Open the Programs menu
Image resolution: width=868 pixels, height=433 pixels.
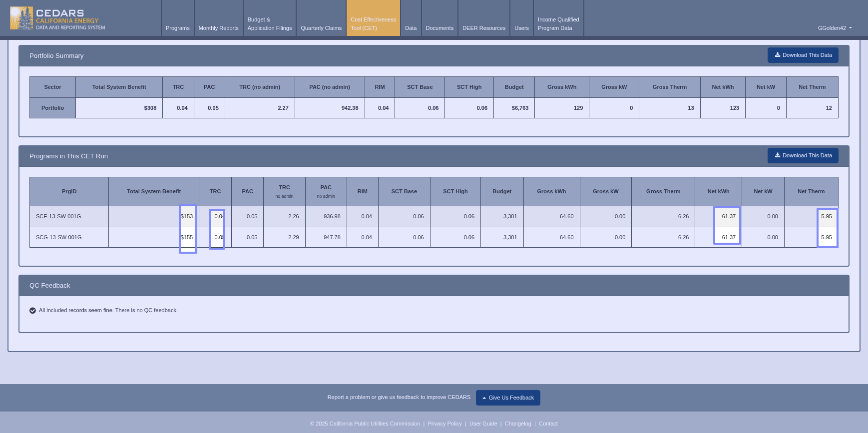click(177, 28)
